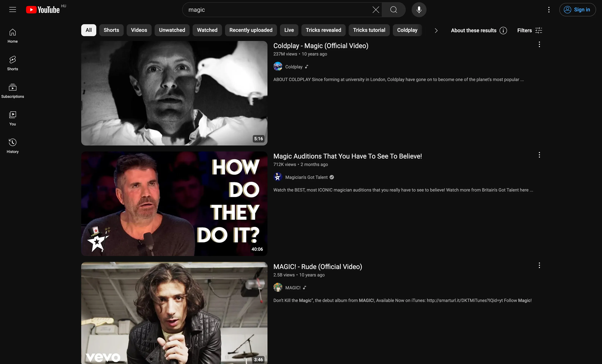Visit the MAGIC! channel name link
The image size is (602, 364).
[293, 288]
